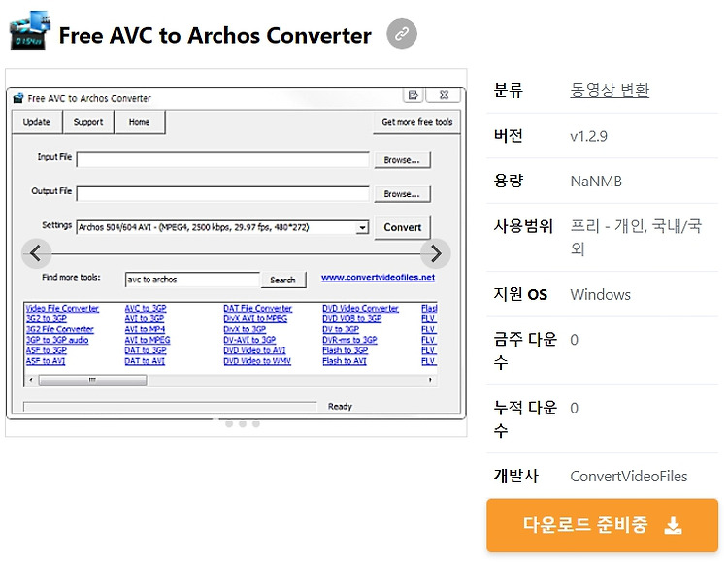Open the Support tab in converter window

point(88,122)
